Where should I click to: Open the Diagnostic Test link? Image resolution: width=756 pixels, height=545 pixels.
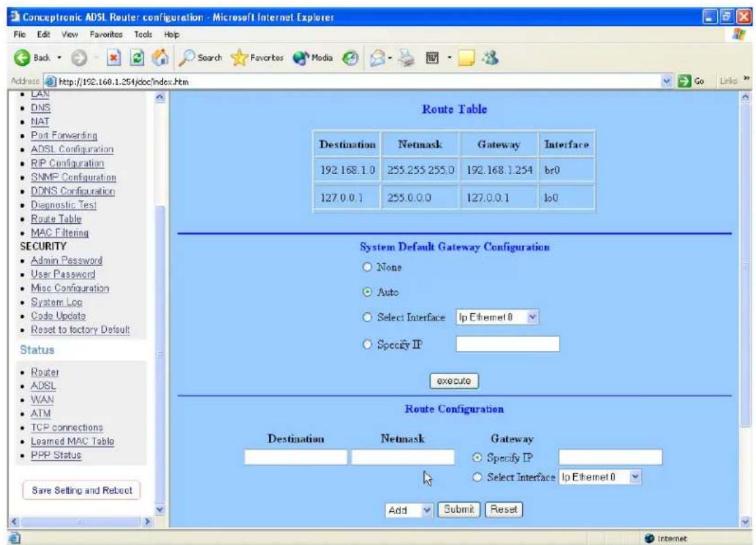[x=64, y=205]
